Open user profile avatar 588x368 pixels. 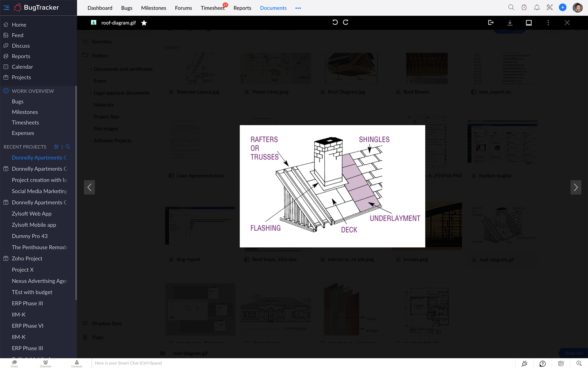click(x=578, y=8)
